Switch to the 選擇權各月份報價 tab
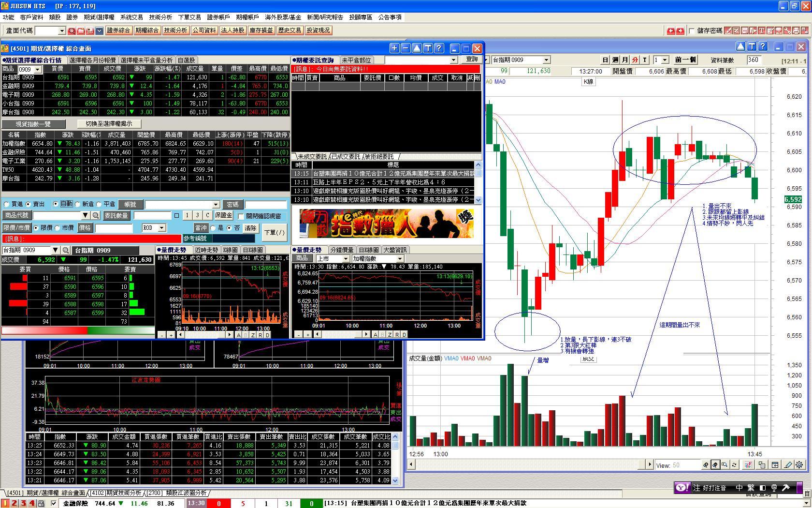 93,60
